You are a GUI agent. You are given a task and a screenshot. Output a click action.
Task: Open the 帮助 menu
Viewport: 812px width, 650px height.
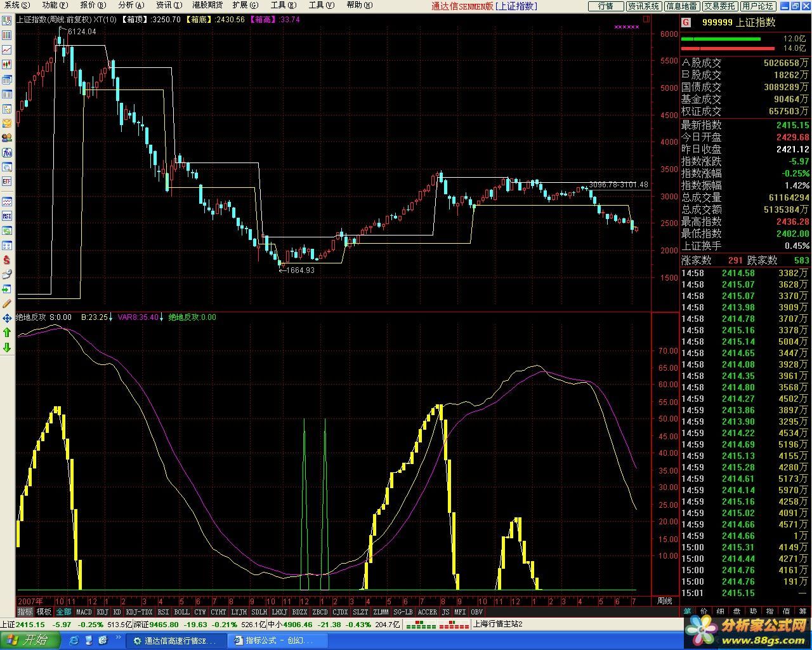360,5
